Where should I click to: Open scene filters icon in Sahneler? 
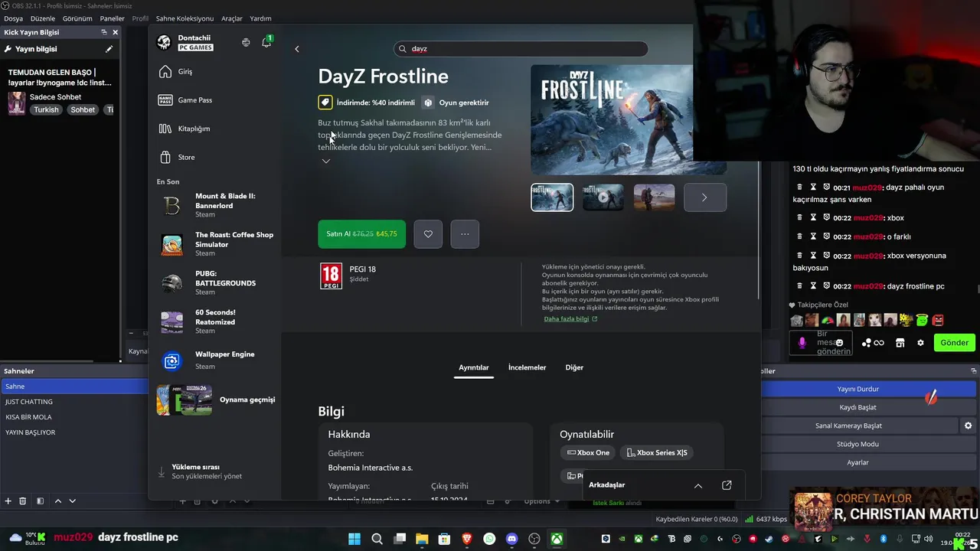pyautogui.click(x=40, y=501)
